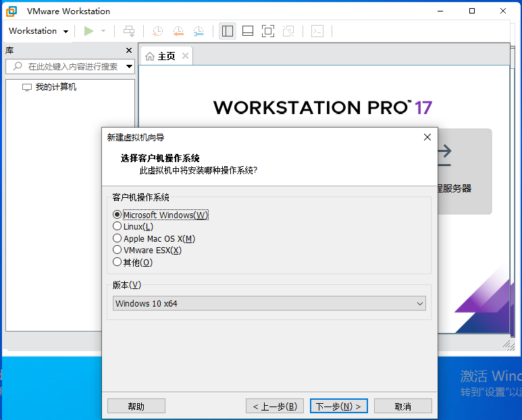This screenshot has width=522, height=420.
Task: Select Linux radio button
Action: point(117,226)
